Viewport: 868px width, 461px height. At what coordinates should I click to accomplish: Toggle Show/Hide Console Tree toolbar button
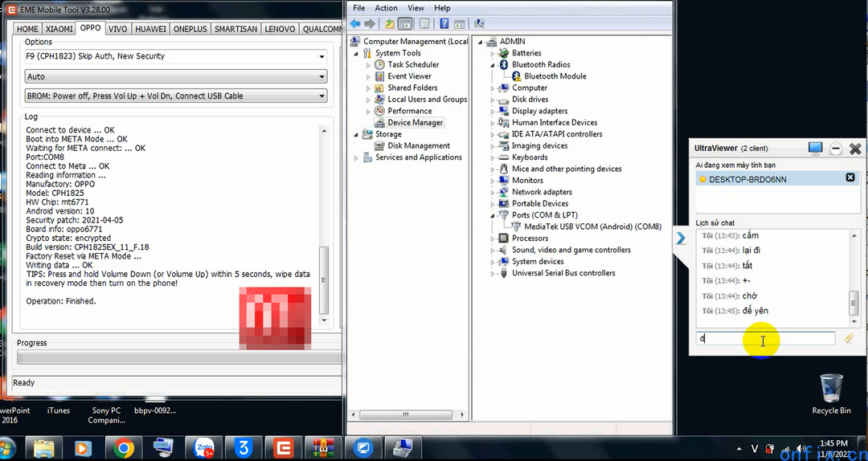[405, 24]
